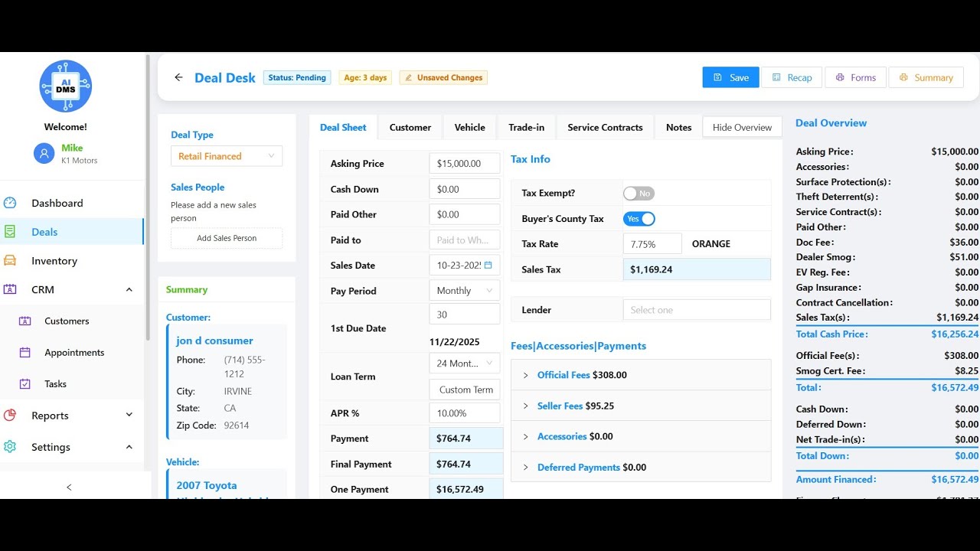This screenshot has width=980, height=551.
Task: Expand the Official Fees section
Action: [x=641, y=375]
